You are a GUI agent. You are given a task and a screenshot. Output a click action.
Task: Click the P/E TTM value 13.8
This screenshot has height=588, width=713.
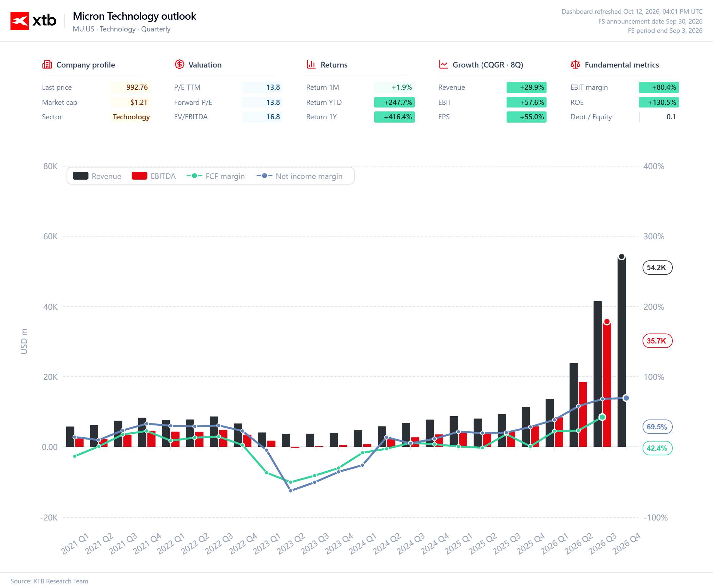(262, 88)
